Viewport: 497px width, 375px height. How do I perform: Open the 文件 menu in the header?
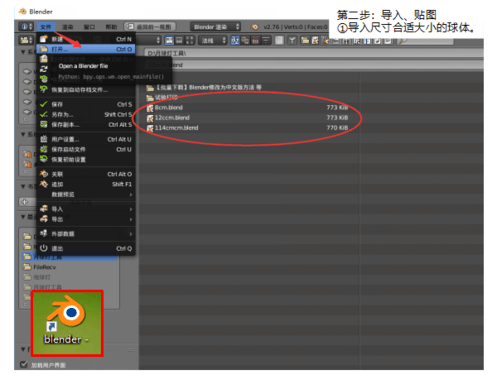pos(46,27)
